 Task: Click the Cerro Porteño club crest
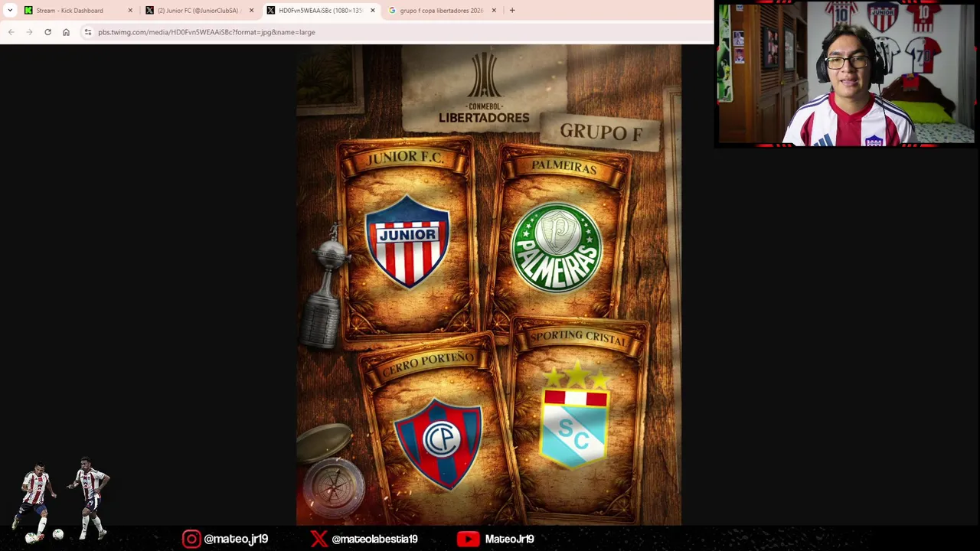(x=439, y=442)
